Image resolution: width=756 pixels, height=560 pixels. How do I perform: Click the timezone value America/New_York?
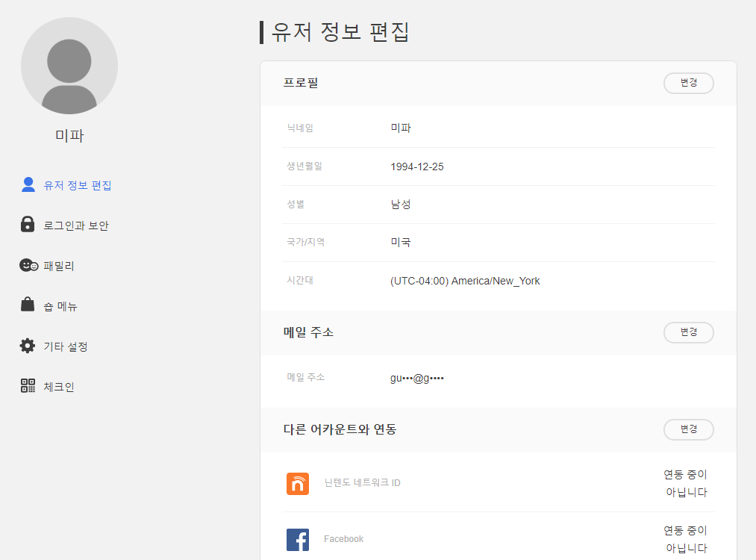465,281
